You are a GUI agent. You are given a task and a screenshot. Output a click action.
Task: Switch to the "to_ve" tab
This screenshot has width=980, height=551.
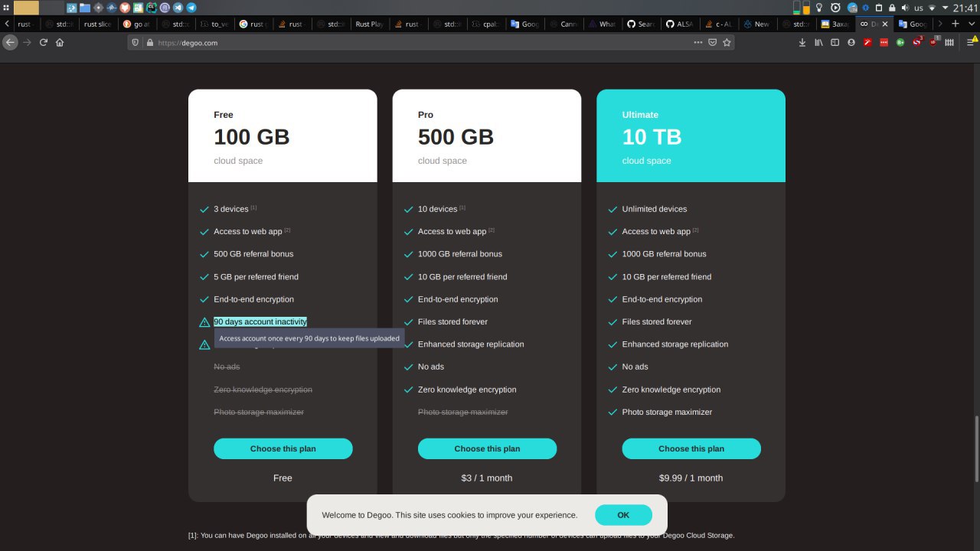(x=215, y=24)
